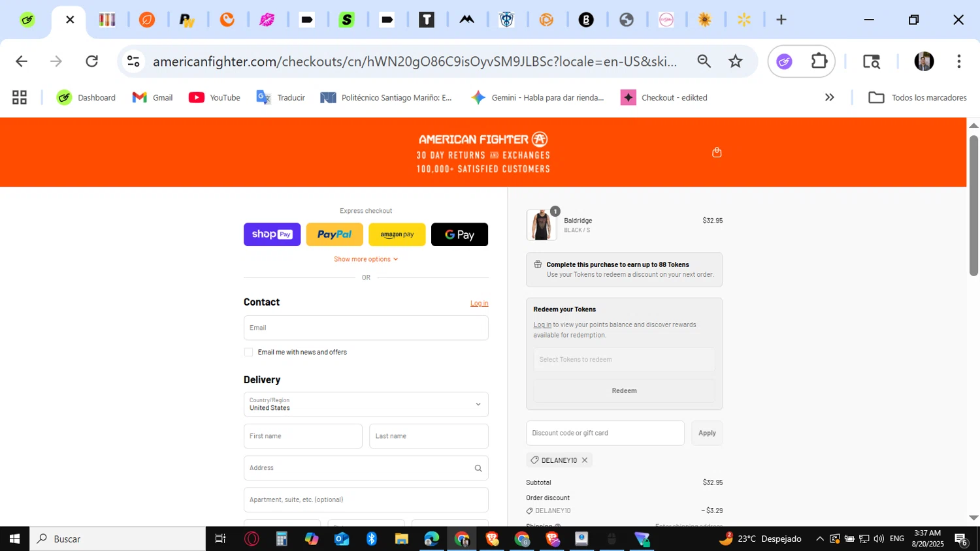Open the Windows notification center icon

point(961,539)
